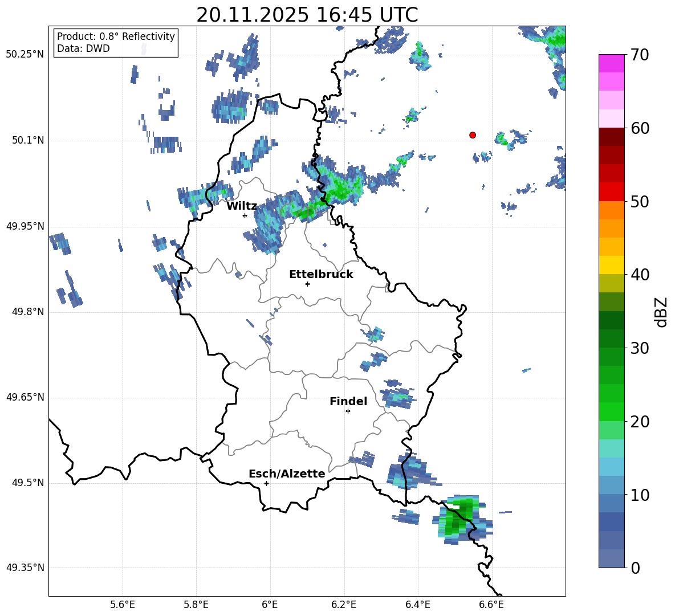
Task: Pick the bright red colorbar swatch above 50
Action: pos(612,191)
